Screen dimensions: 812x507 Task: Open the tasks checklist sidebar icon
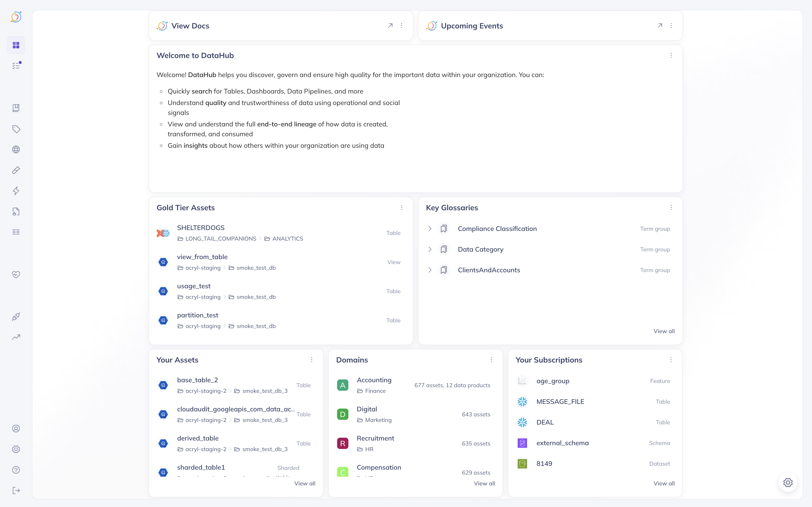click(16, 66)
